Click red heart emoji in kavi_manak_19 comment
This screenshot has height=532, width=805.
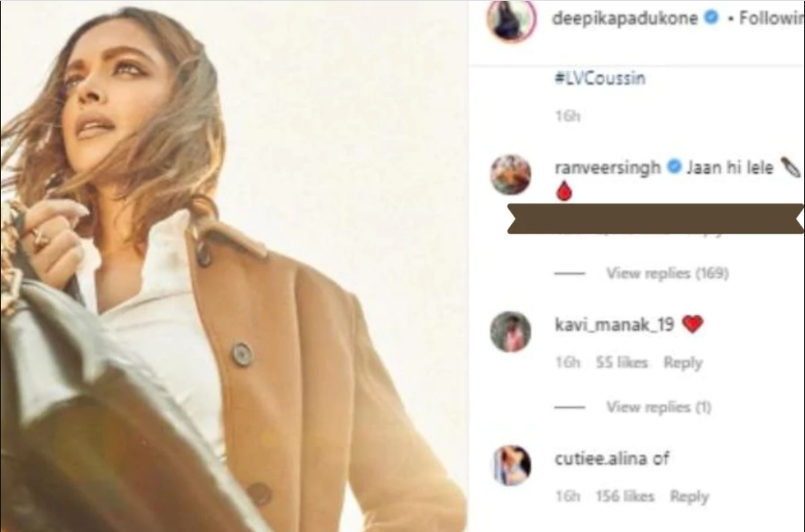692,324
